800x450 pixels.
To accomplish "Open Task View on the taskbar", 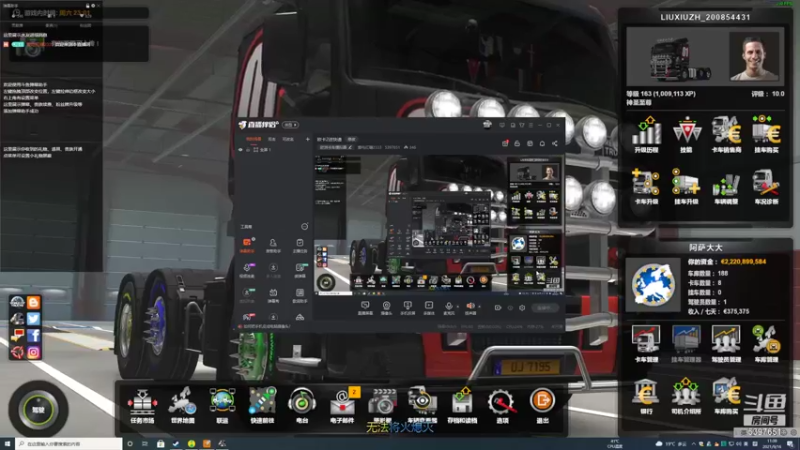I will [x=145, y=444].
